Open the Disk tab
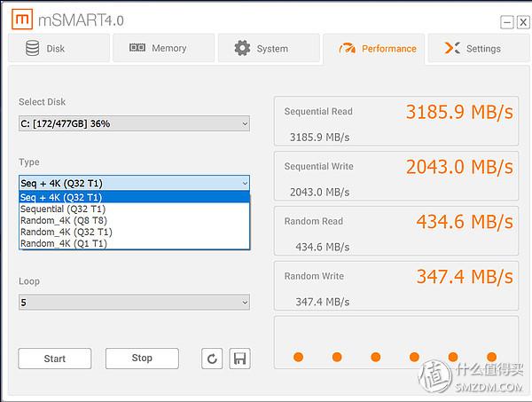The width and height of the screenshot is (532, 402). tap(59, 48)
